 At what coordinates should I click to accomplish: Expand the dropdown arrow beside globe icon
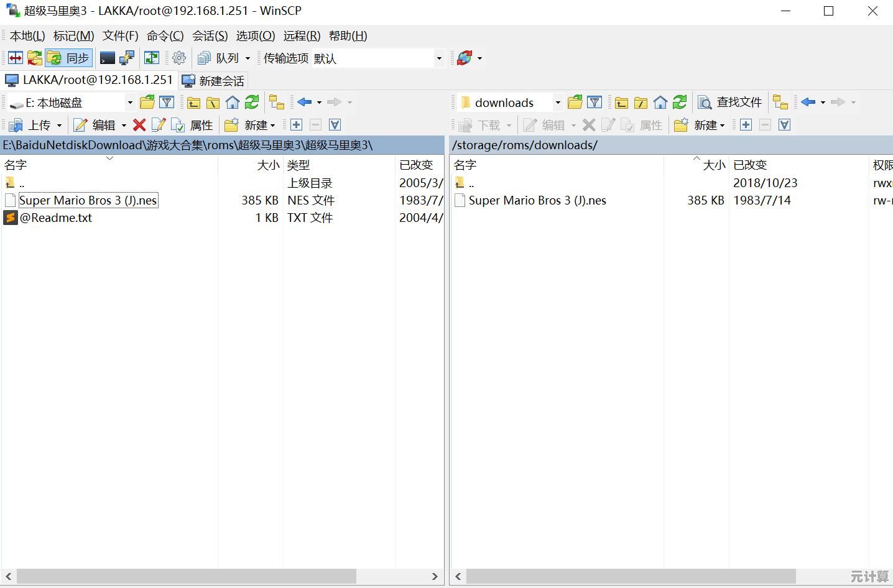479,58
